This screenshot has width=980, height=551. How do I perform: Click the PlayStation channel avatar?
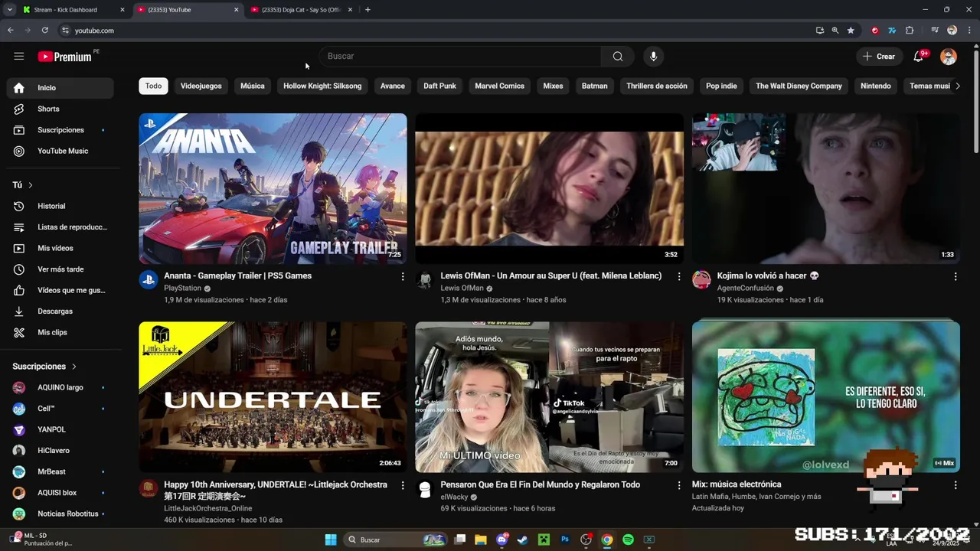(148, 279)
